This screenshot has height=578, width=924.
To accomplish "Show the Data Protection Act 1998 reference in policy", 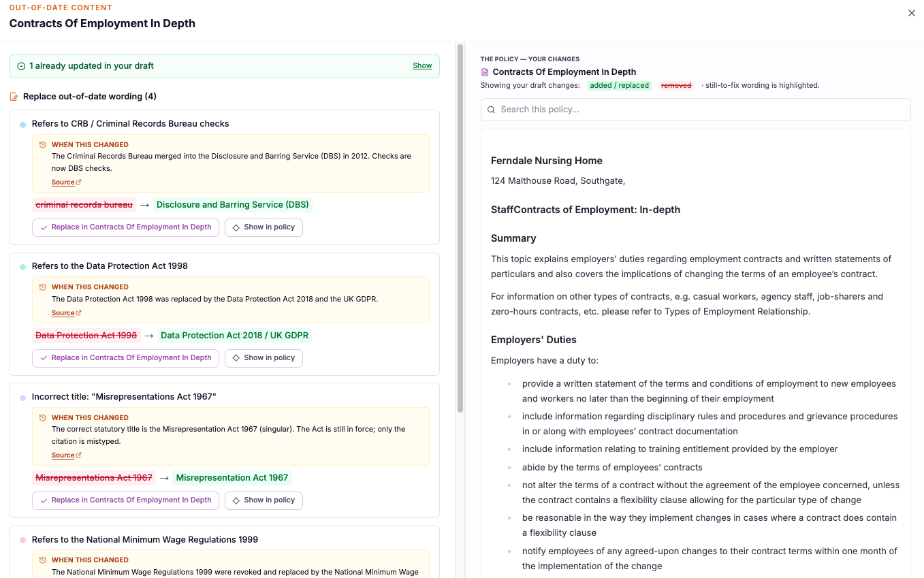I will tap(264, 358).
